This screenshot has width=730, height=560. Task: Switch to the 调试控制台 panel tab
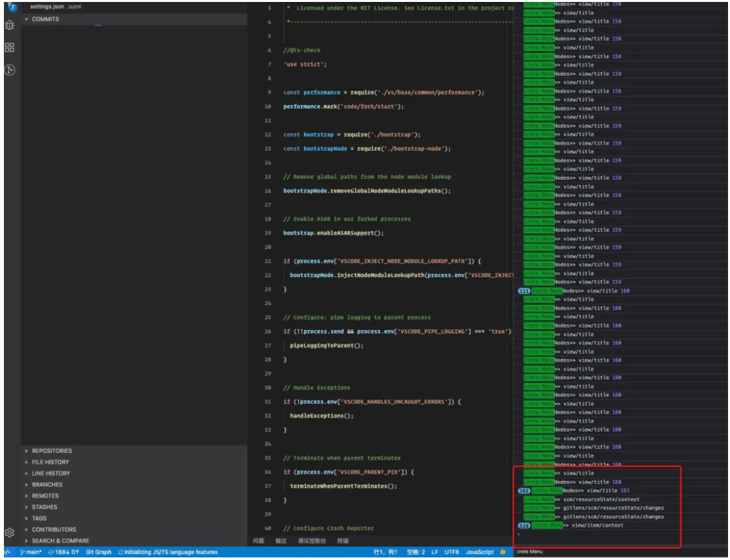pos(312,540)
